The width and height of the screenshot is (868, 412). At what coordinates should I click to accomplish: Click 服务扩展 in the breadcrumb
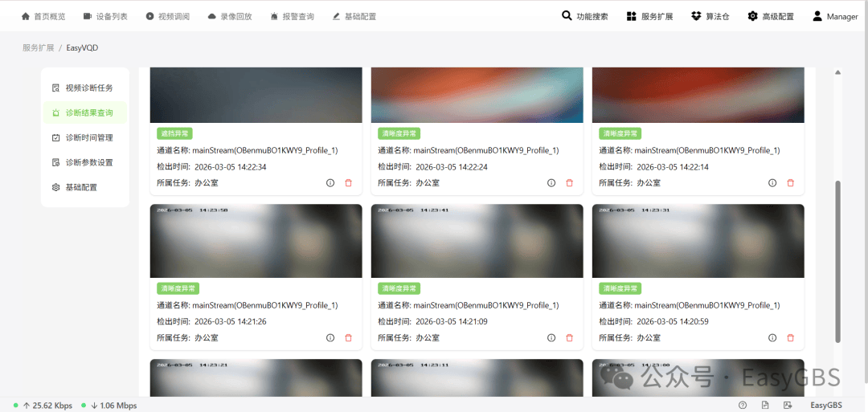[39, 47]
